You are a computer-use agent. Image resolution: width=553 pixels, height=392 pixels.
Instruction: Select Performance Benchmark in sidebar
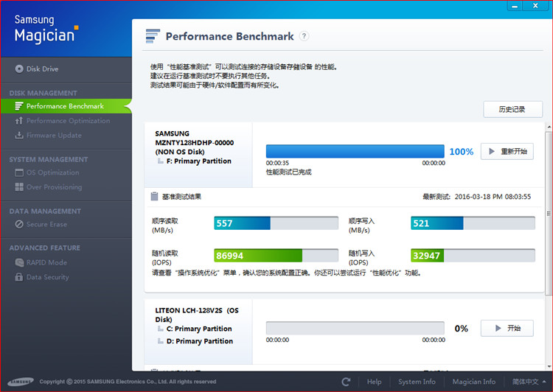pyautogui.click(x=66, y=106)
